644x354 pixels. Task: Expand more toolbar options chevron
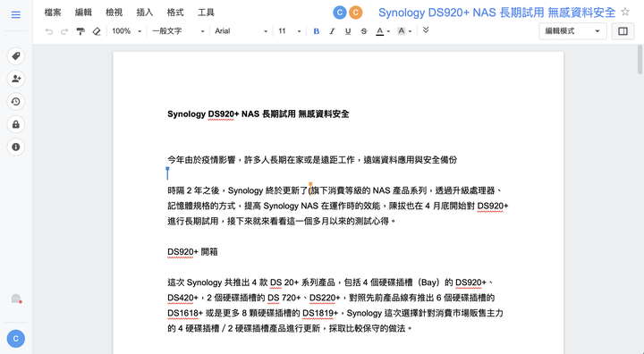(x=426, y=30)
